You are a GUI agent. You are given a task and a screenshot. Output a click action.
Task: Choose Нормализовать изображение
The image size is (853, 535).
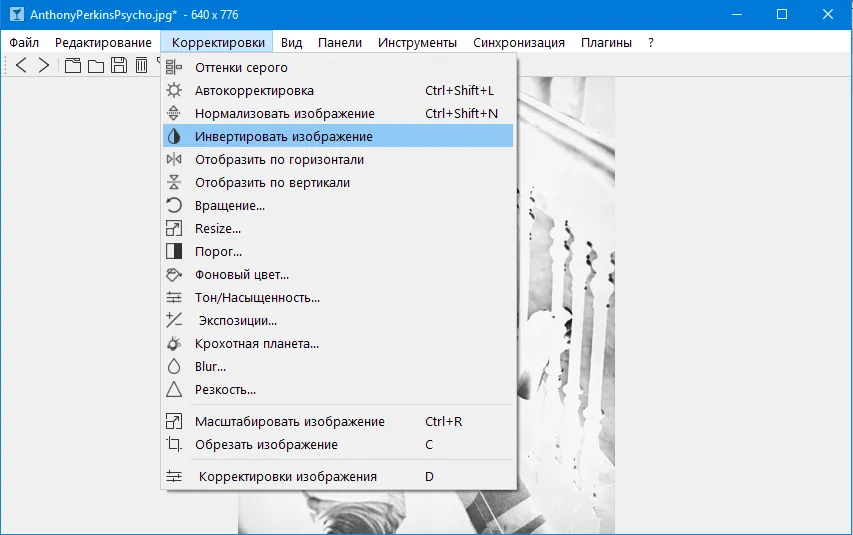(338, 113)
